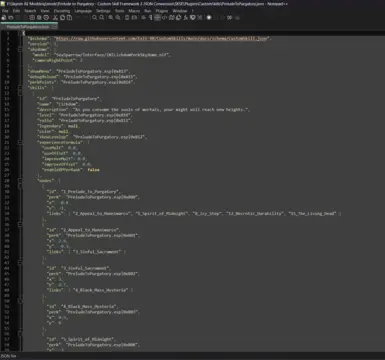Zoom in using the toolbar icon
The image size is (385, 360).
click(111, 17)
